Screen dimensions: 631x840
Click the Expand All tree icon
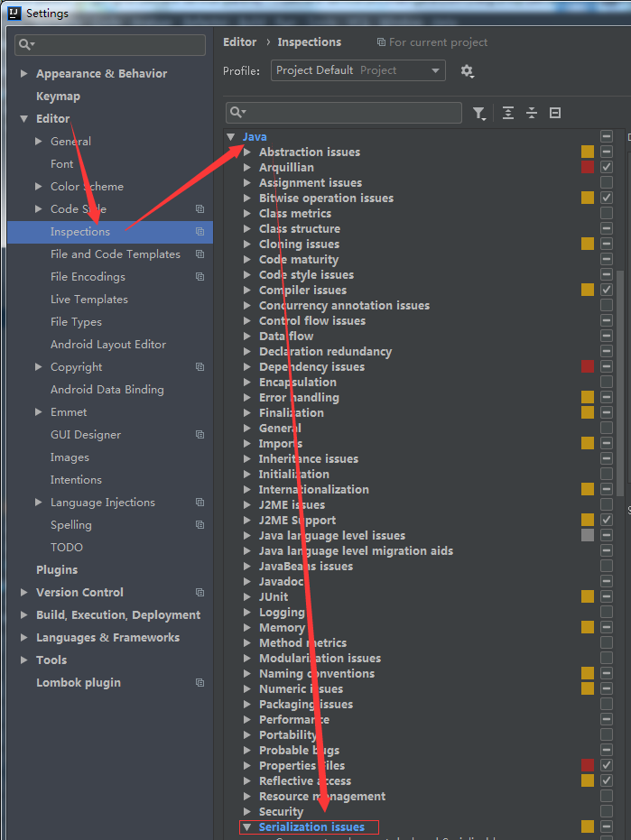pos(508,113)
